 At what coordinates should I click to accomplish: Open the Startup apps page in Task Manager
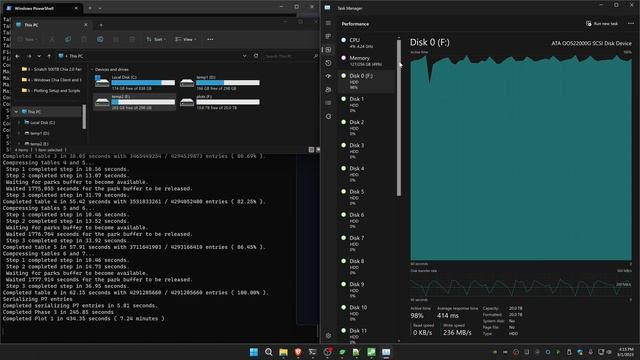pos(328,76)
